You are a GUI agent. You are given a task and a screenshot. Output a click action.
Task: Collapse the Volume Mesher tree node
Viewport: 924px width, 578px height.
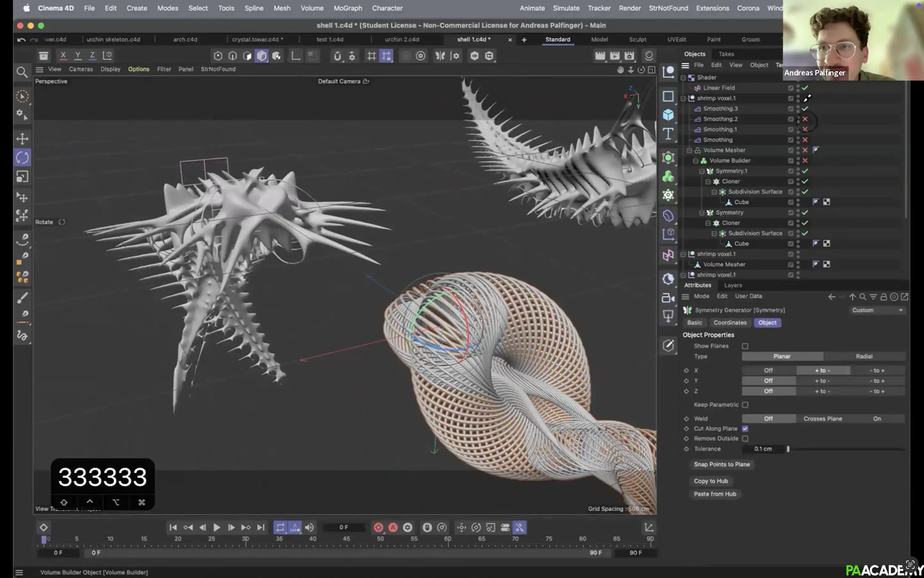tap(689, 150)
